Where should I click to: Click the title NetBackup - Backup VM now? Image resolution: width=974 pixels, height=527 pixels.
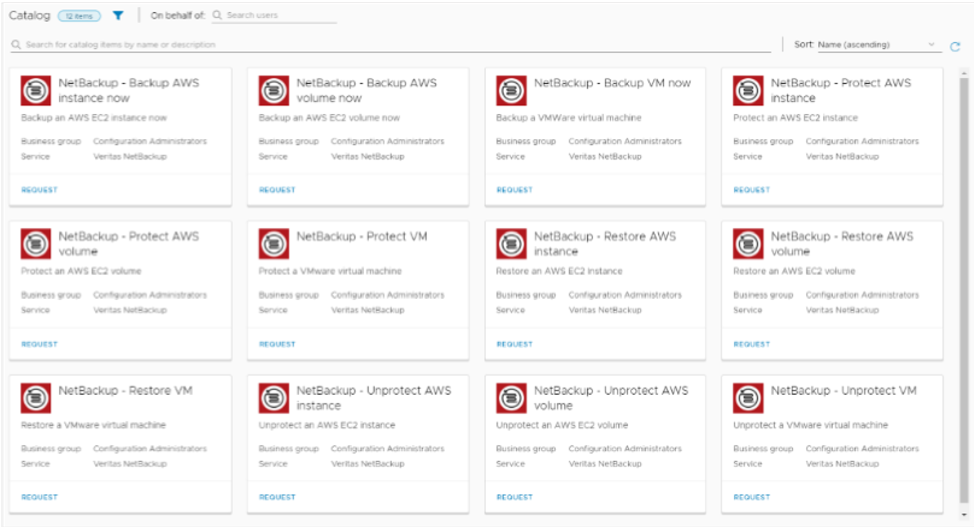[x=612, y=83]
